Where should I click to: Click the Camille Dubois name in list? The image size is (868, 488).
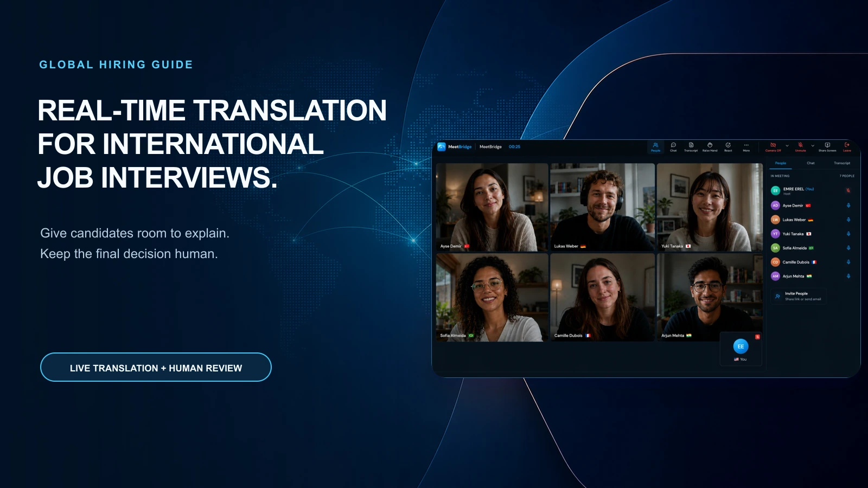(x=796, y=262)
